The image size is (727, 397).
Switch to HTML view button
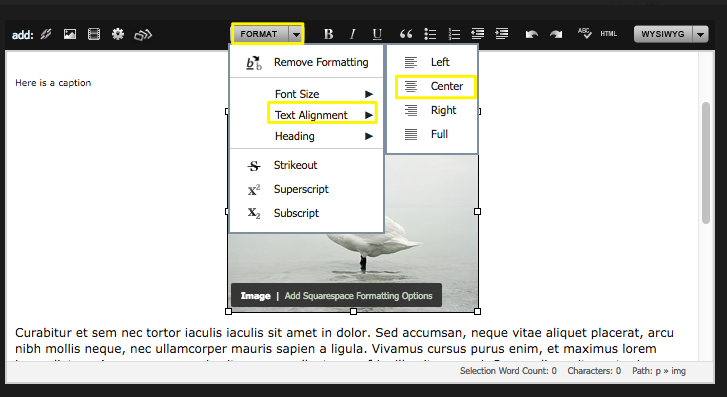[x=608, y=34]
